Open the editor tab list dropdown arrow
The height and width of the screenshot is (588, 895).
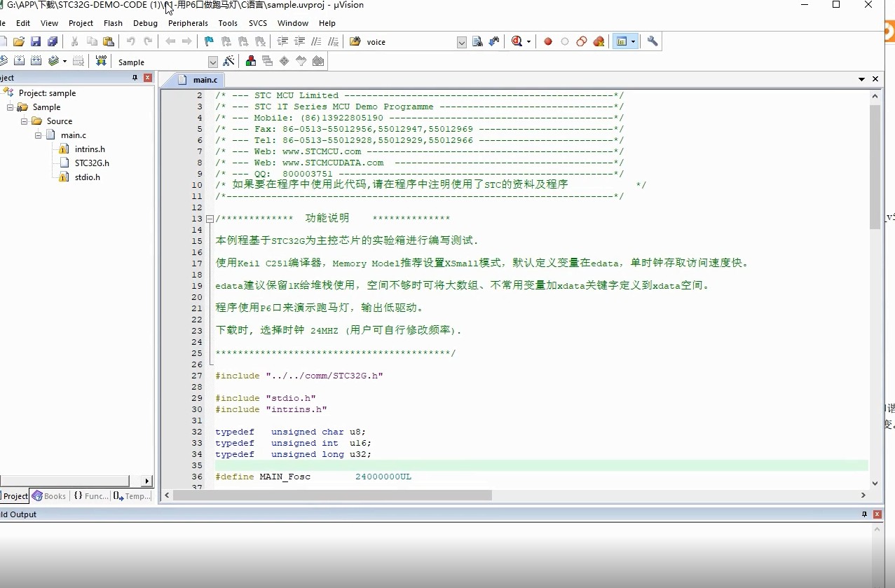pos(862,79)
